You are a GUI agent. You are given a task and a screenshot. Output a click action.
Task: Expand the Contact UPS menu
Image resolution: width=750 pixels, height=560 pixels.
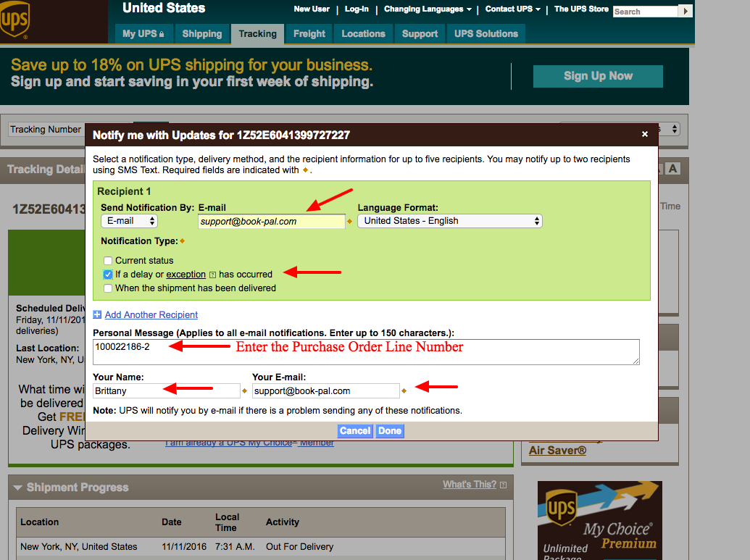pyautogui.click(x=513, y=9)
